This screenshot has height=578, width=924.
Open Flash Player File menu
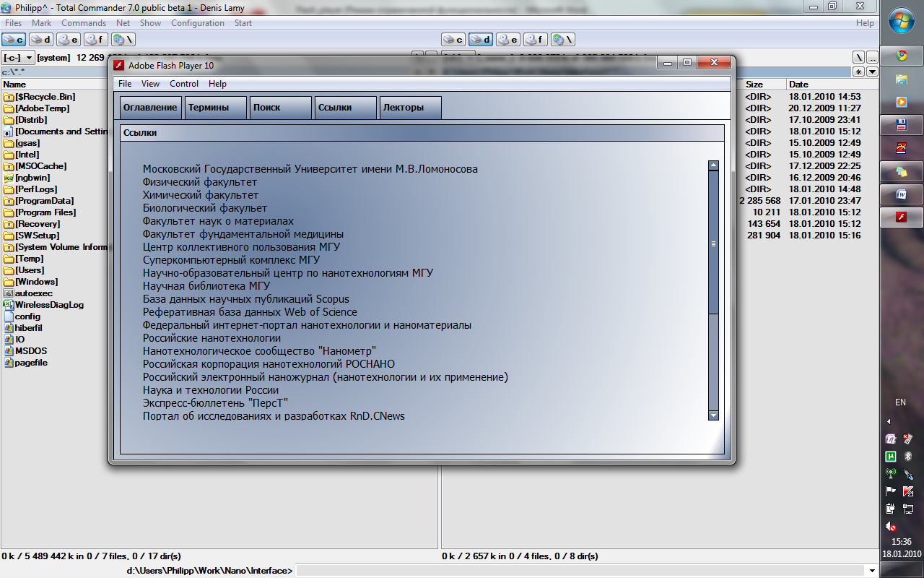coord(125,84)
